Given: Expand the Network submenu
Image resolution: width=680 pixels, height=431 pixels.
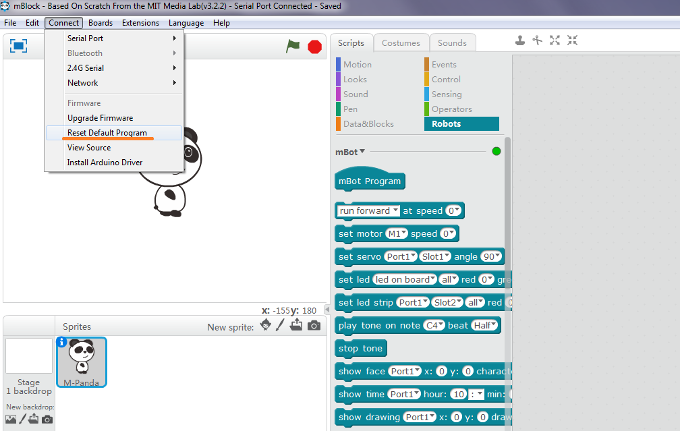Looking at the screenshot, I should [114, 83].
